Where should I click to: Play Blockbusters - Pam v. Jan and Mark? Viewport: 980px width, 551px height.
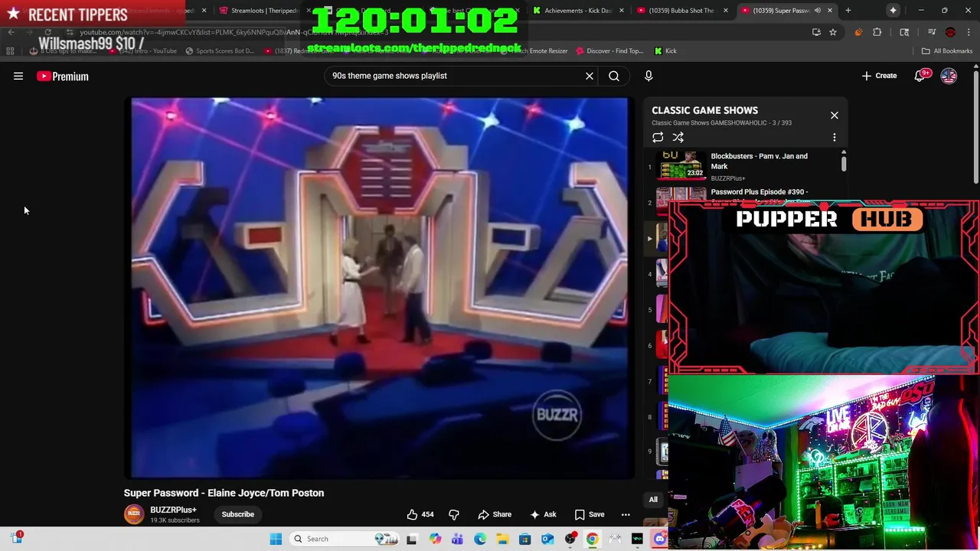click(759, 161)
